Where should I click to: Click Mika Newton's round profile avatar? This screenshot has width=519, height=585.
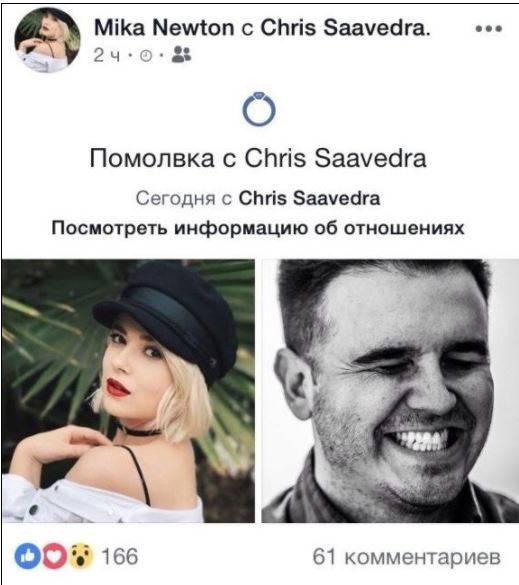pos(47,40)
